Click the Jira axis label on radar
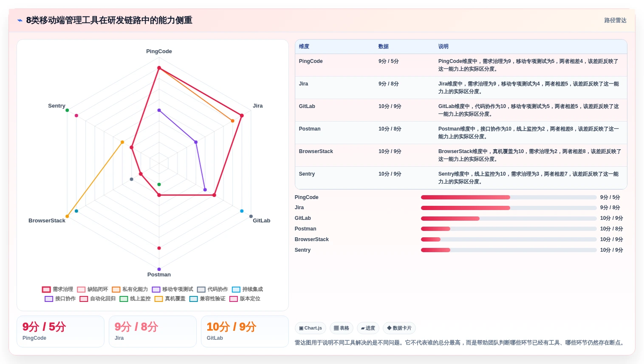Screen dimensions: 644x364 coord(257,106)
